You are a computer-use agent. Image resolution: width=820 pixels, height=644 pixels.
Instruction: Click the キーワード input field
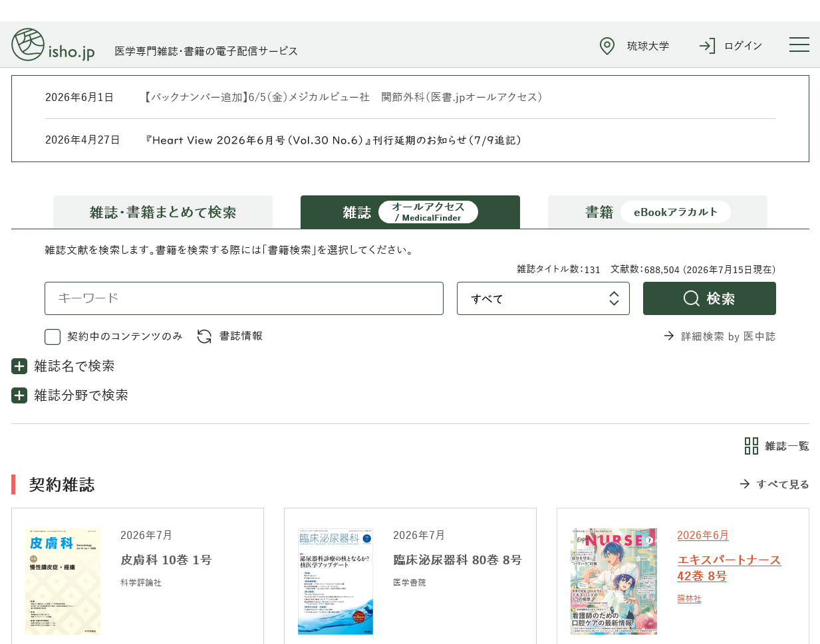coord(244,298)
